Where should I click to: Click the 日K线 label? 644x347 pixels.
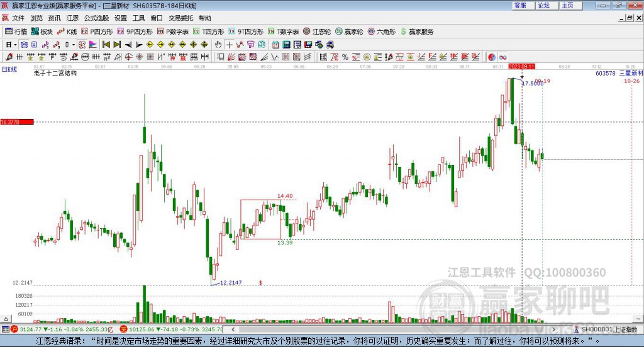click(9, 69)
